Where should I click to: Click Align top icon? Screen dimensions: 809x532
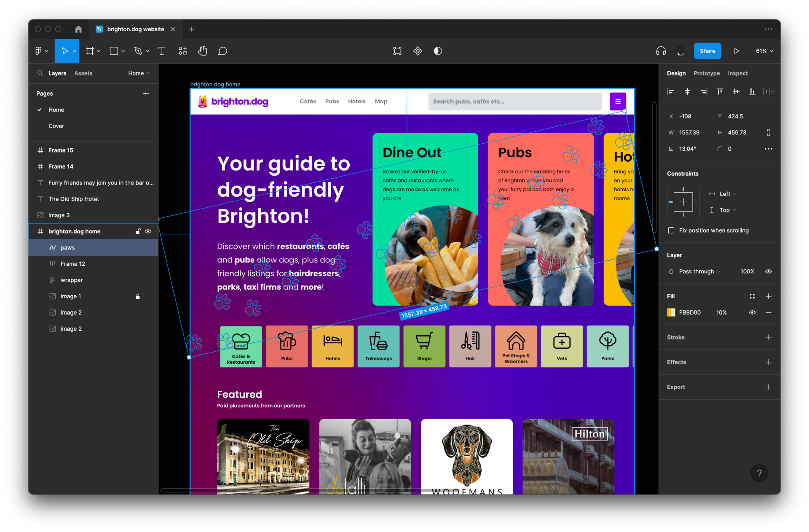720,91
